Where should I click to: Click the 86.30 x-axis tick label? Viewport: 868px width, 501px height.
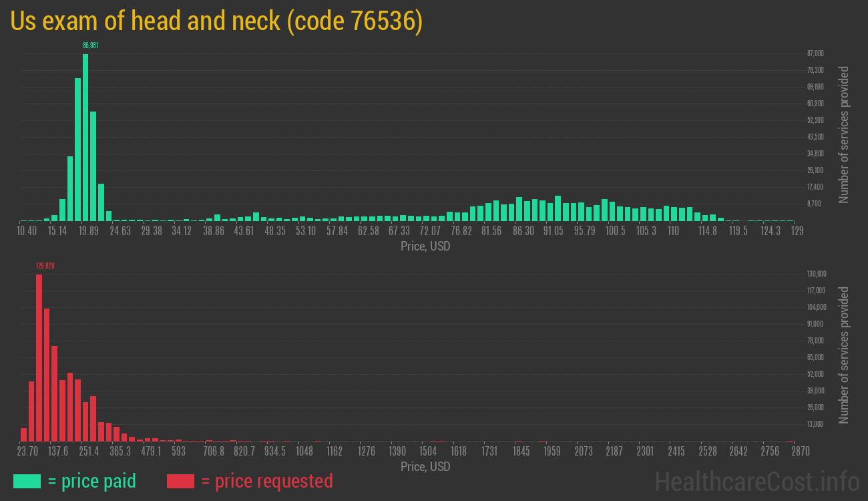[x=523, y=231]
